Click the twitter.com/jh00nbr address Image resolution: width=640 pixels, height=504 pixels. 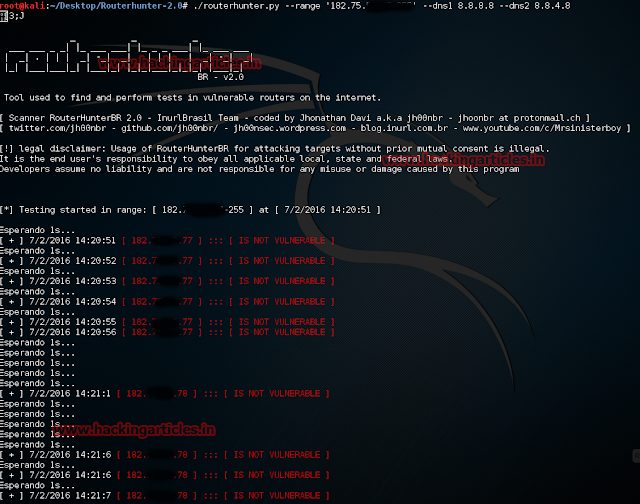tap(58, 128)
